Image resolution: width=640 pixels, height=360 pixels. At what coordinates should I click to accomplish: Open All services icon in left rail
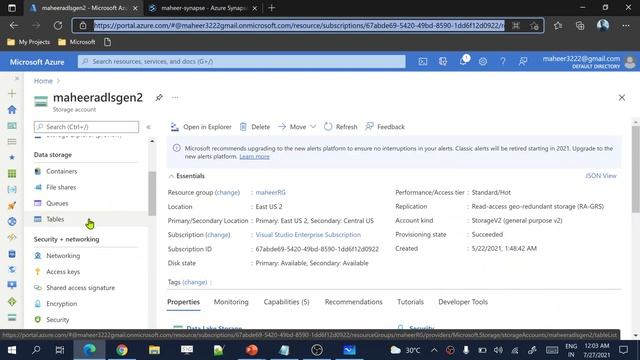coord(12,142)
